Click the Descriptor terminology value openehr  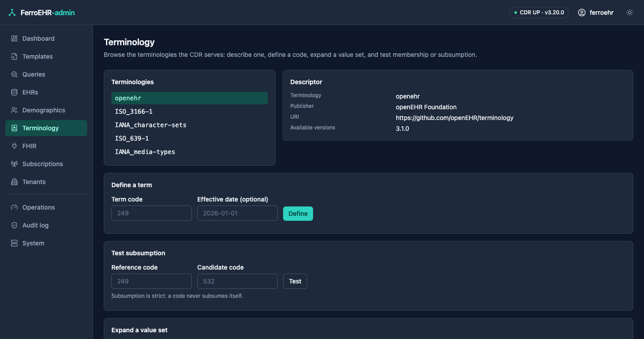click(x=408, y=96)
